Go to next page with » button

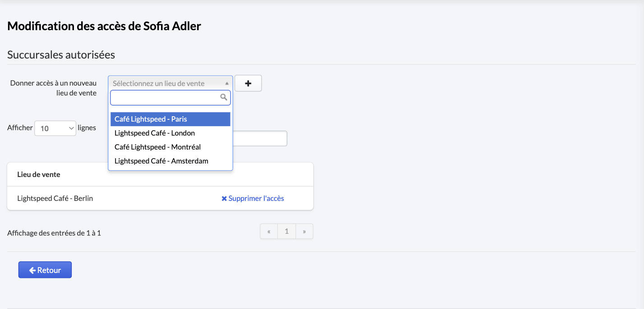click(304, 232)
